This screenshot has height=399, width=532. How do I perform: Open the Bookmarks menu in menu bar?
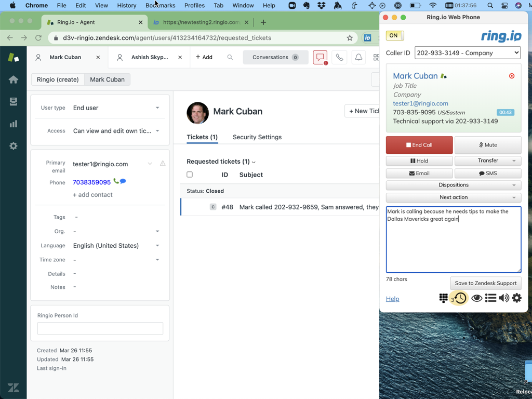coord(160,5)
